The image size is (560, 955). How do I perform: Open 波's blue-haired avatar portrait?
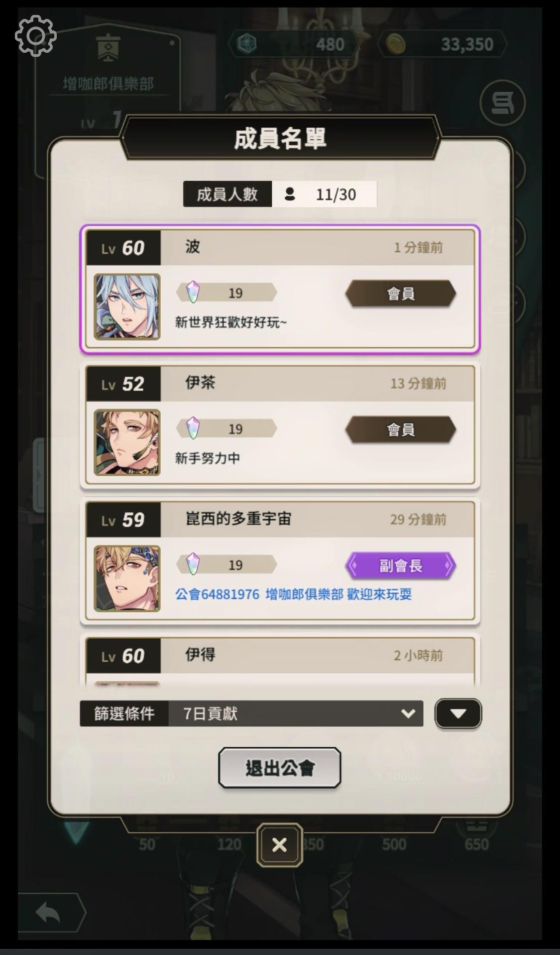(127, 306)
